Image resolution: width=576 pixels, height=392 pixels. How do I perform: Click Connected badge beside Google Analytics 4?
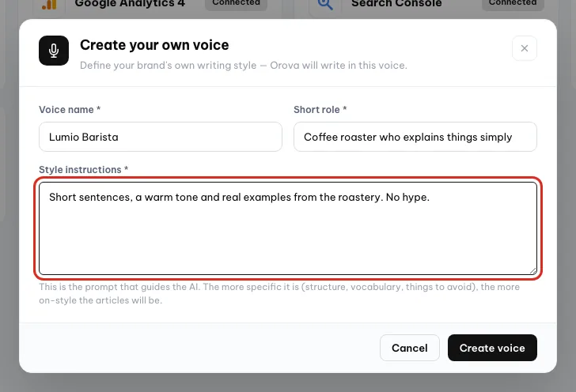[236, 4]
